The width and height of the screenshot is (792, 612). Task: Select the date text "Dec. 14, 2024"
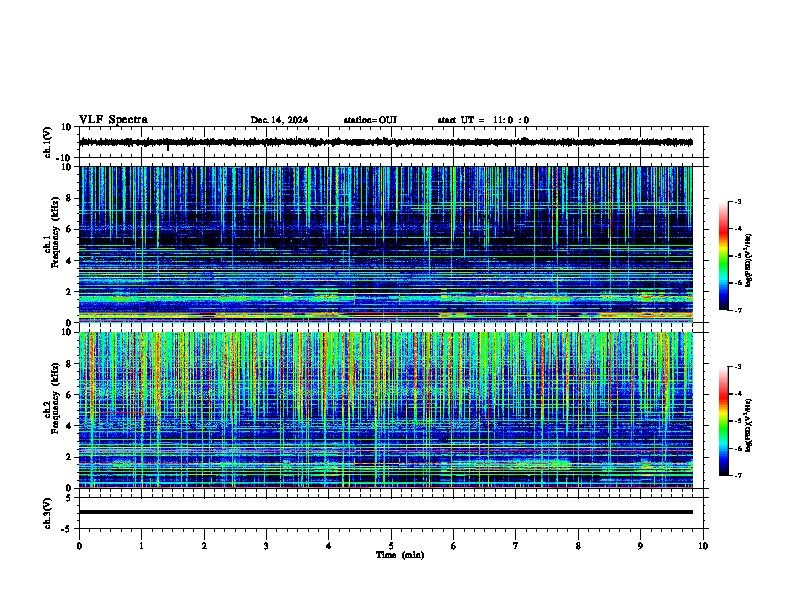click(x=279, y=120)
